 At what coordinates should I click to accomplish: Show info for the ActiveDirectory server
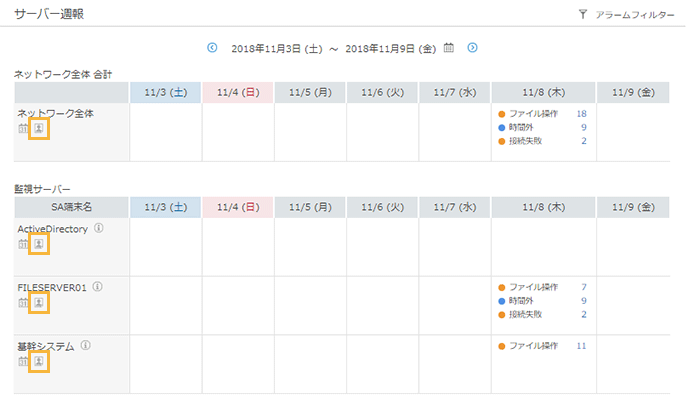pos(99,228)
